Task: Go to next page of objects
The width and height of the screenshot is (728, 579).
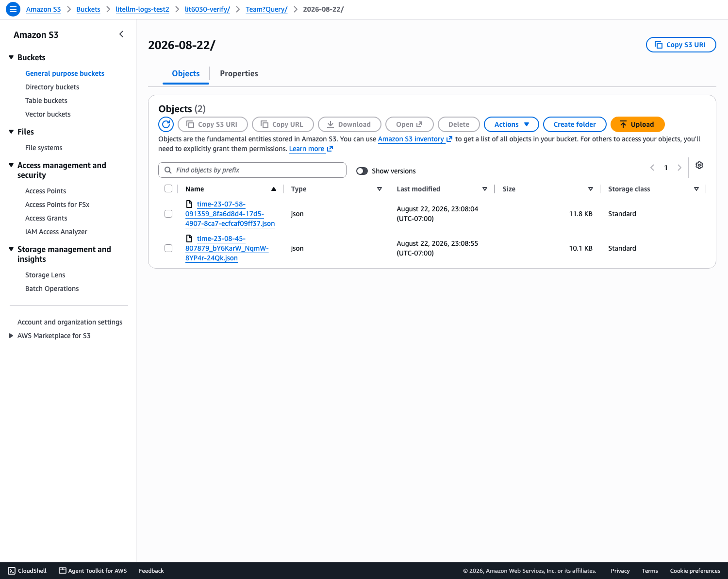Action: point(679,168)
